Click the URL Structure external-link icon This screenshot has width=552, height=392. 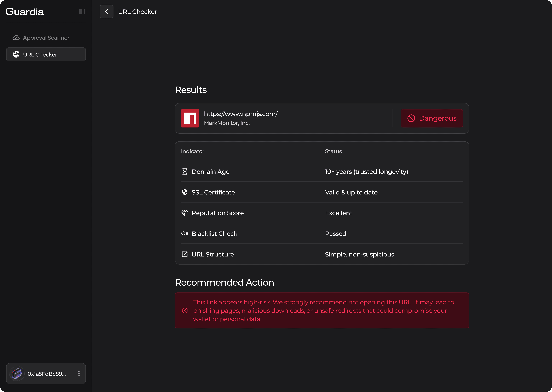click(x=185, y=254)
